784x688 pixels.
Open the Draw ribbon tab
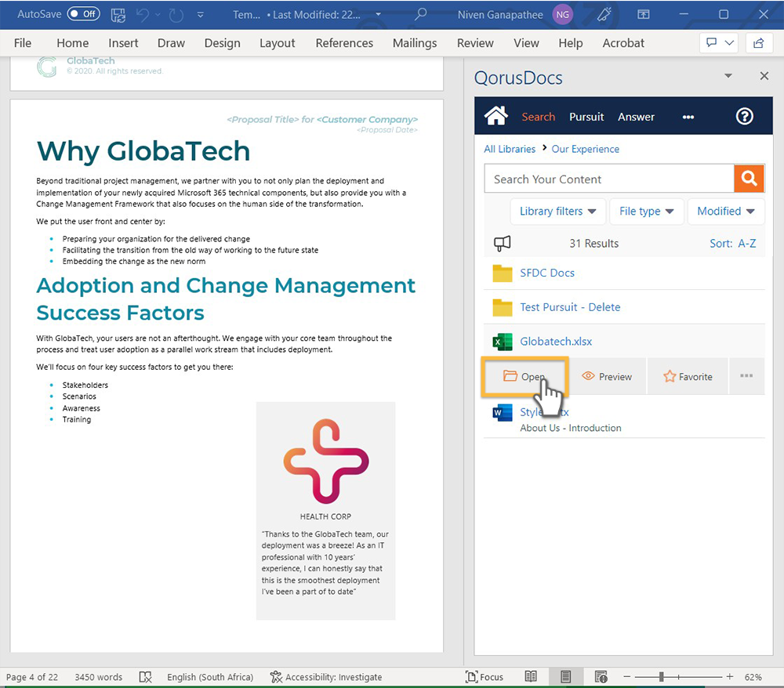click(171, 43)
